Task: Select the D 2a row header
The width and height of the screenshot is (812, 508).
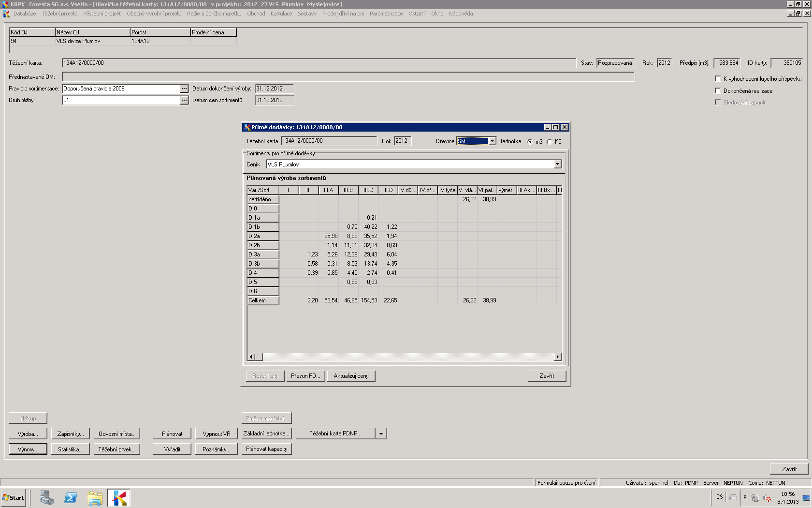Action: [263, 236]
